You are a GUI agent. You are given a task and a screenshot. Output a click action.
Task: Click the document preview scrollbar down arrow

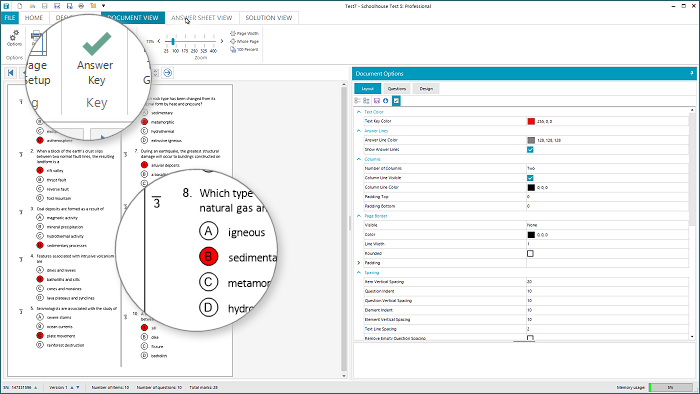point(344,375)
